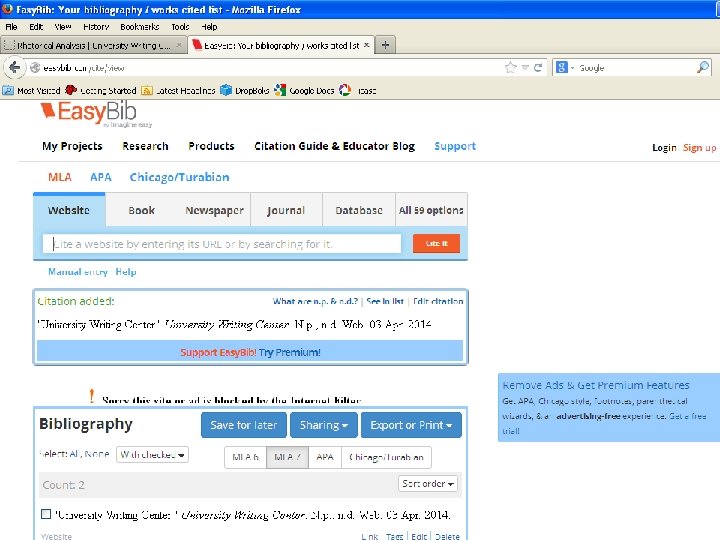Open the Sort order dropdown
720x540 pixels.
point(428,484)
